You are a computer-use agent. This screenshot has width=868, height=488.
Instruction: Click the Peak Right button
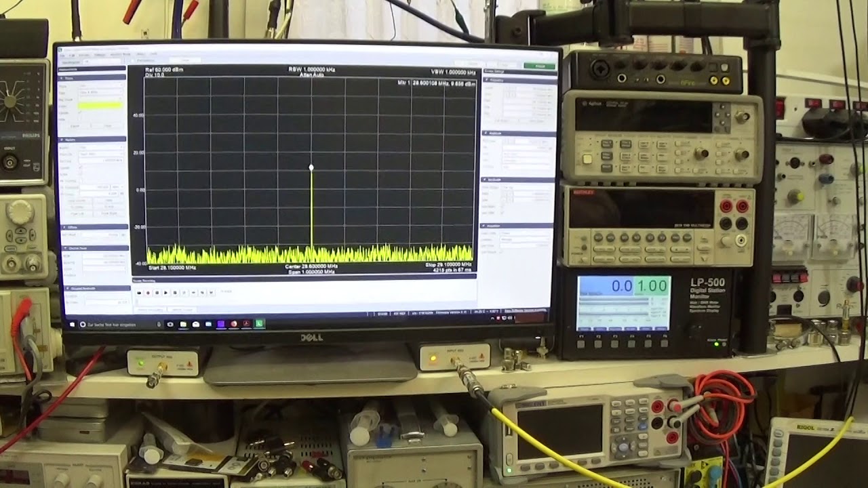108,213
